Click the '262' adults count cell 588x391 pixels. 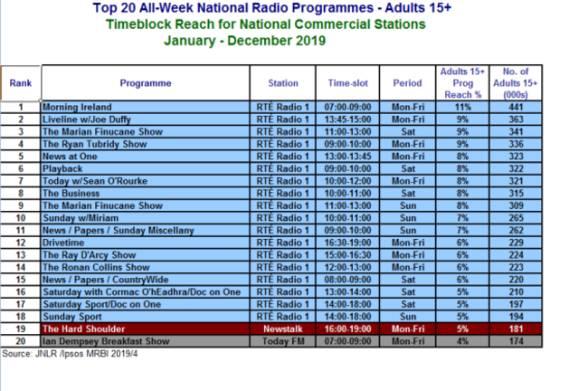pos(516,231)
